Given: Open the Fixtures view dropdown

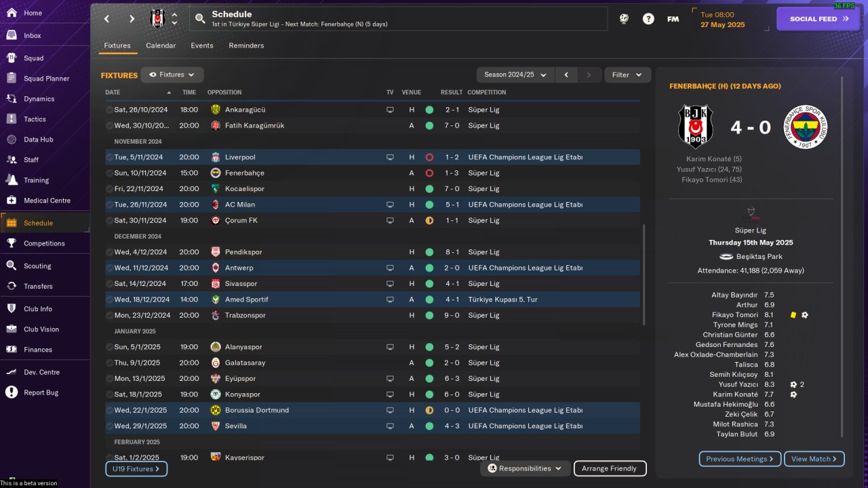Looking at the screenshot, I should tap(172, 75).
